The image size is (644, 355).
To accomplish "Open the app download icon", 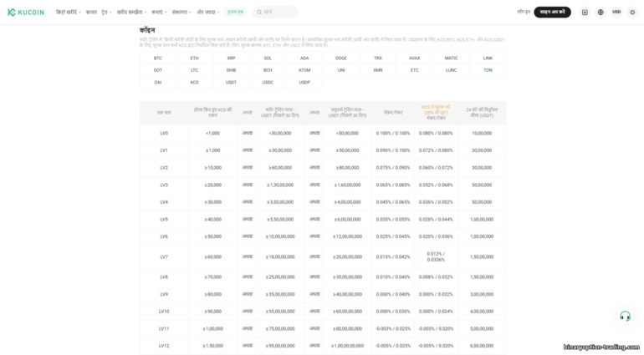I will click(585, 13).
